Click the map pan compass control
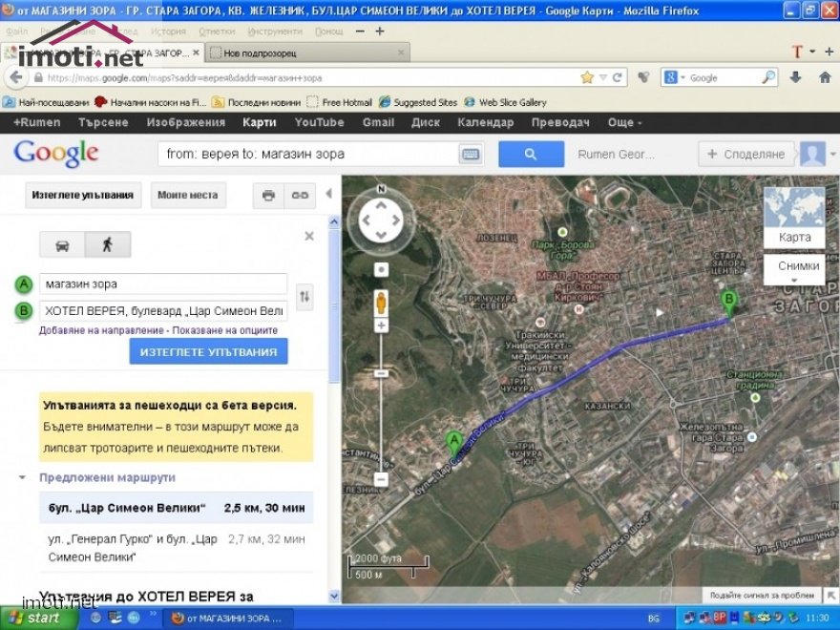840x630 pixels. click(381, 220)
